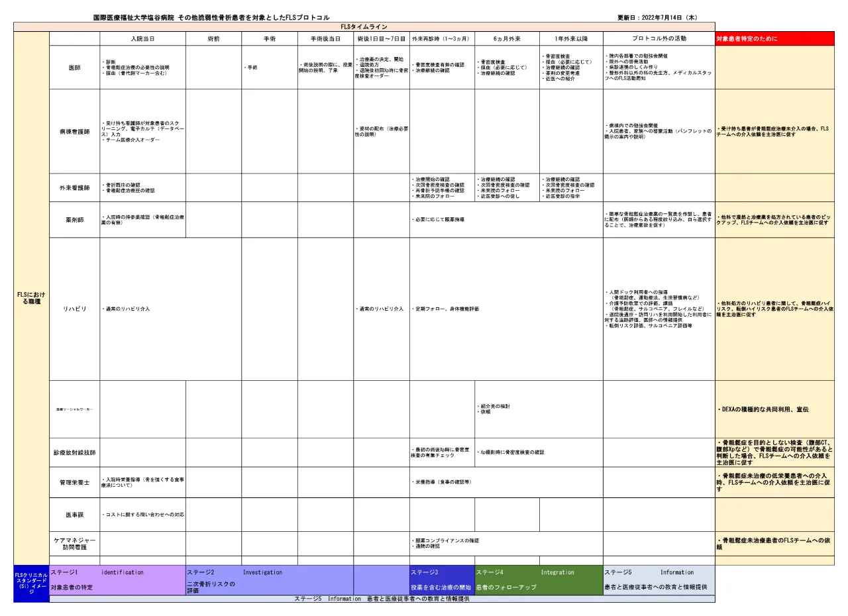
Task: Select the dark blue ステージ3 cell
Action: point(441,579)
